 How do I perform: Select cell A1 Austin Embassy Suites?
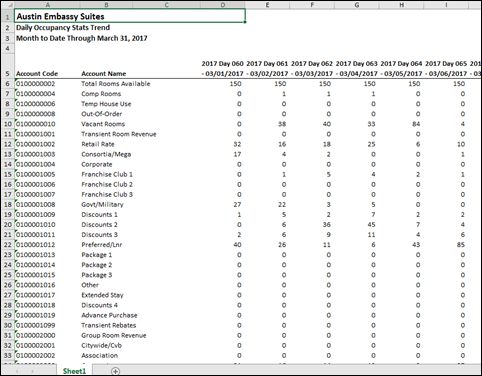click(130, 16)
